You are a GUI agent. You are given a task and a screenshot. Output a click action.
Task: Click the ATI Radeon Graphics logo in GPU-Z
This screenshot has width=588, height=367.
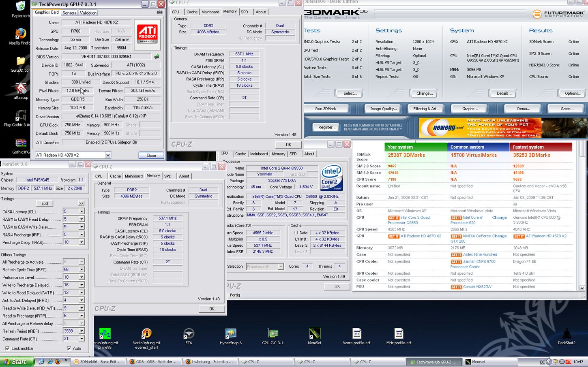(147, 34)
